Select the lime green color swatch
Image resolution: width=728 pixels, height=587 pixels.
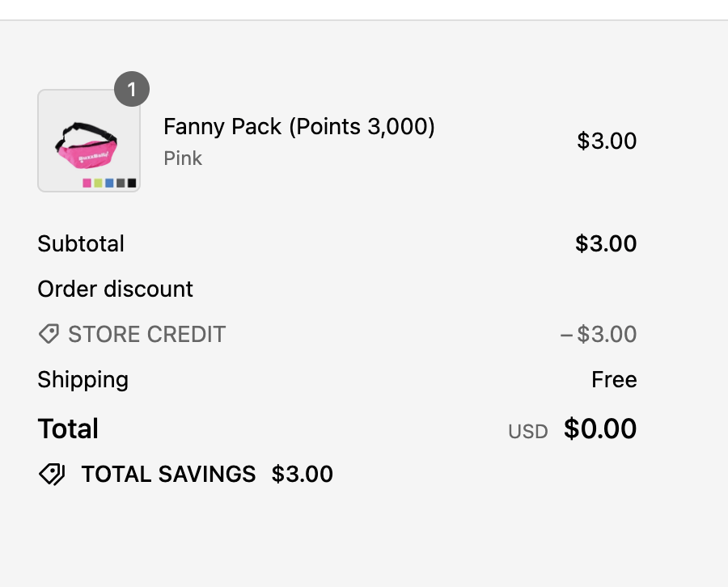[x=98, y=184]
